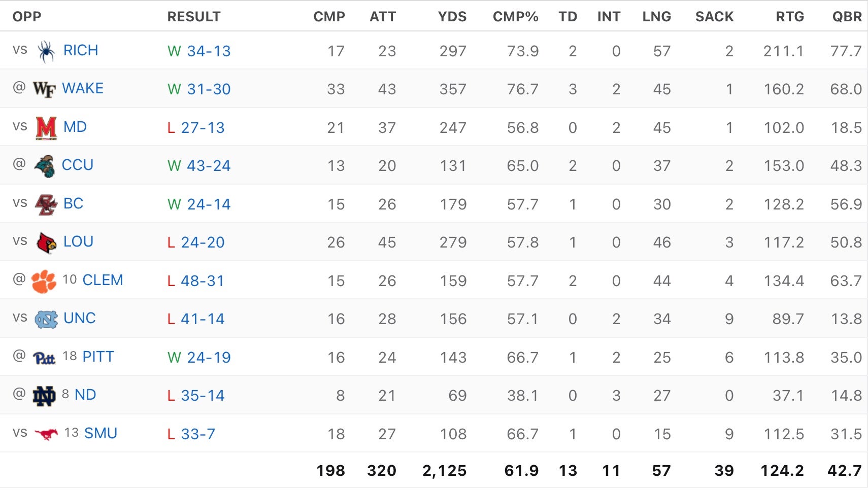
Task: Click the Coastal Carolina team logo
Action: tap(45, 166)
